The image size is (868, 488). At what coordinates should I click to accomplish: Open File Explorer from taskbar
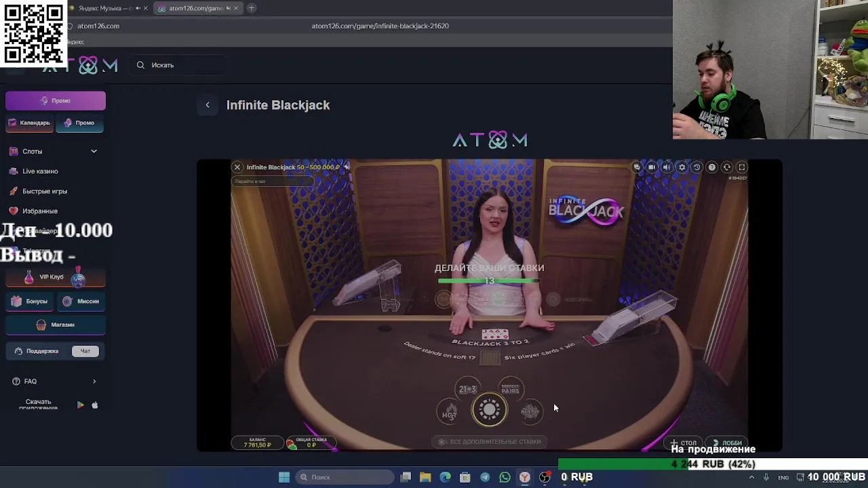[x=425, y=477]
